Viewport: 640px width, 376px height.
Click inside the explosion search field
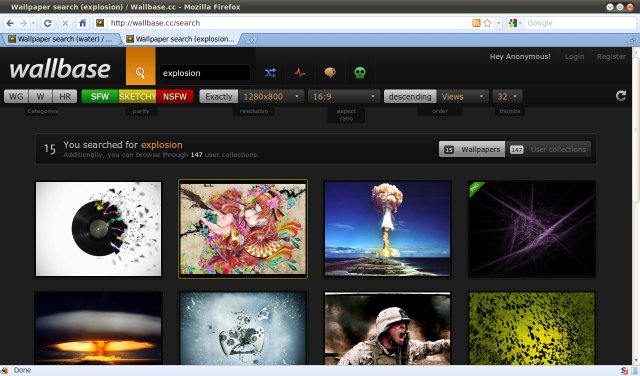click(x=204, y=73)
